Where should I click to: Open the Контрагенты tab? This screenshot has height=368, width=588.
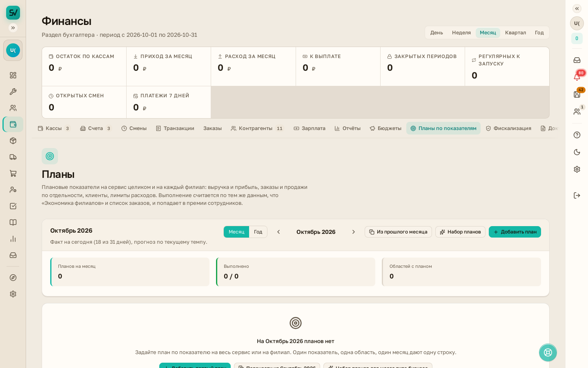tap(257, 128)
